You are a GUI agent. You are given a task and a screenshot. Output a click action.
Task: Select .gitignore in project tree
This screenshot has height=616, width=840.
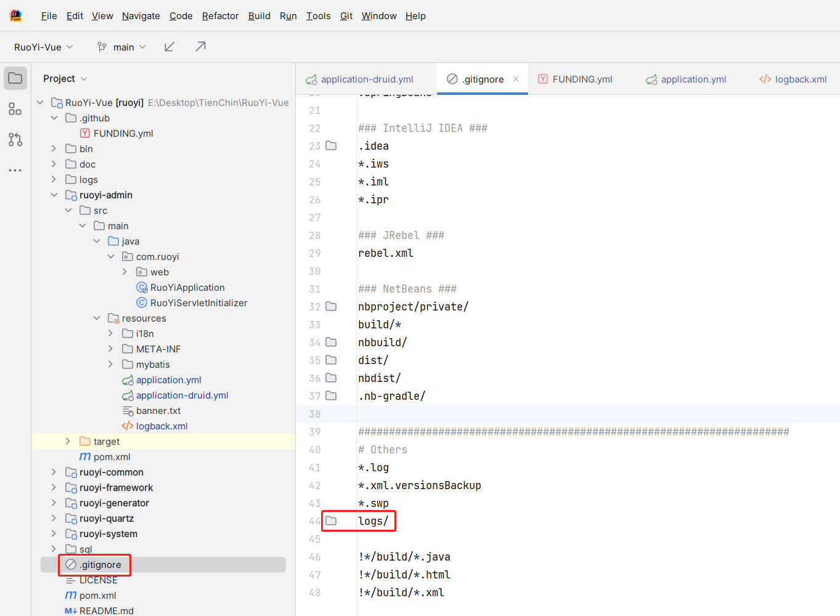(100, 564)
